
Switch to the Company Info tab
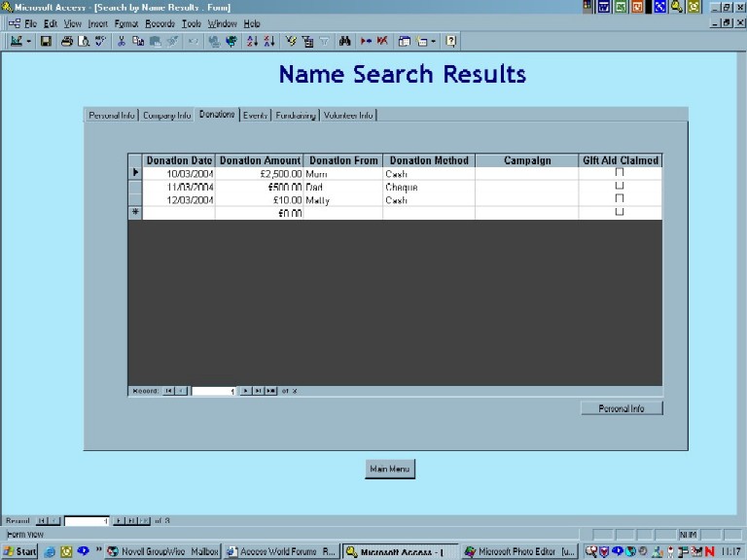tap(166, 116)
